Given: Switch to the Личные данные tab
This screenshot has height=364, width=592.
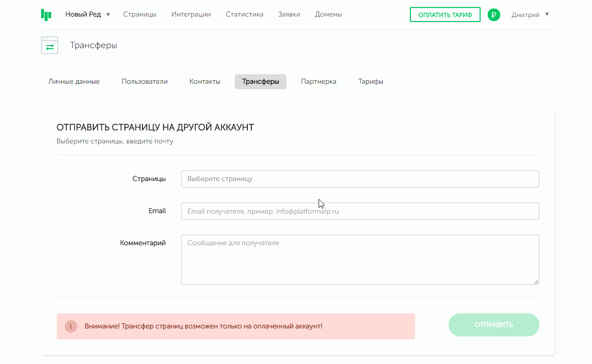Looking at the screenshot, I should coord(74,82).
